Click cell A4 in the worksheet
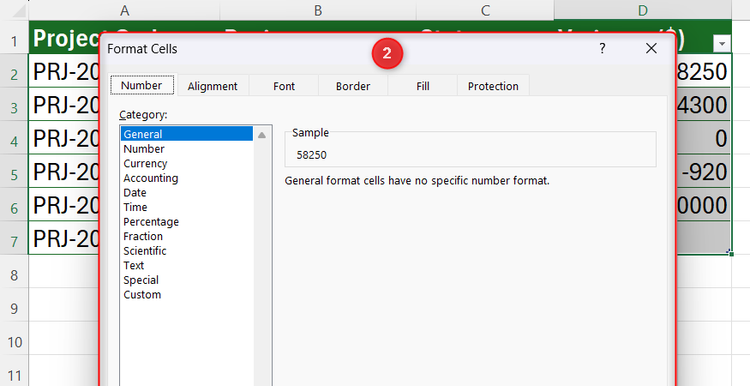 64,138
